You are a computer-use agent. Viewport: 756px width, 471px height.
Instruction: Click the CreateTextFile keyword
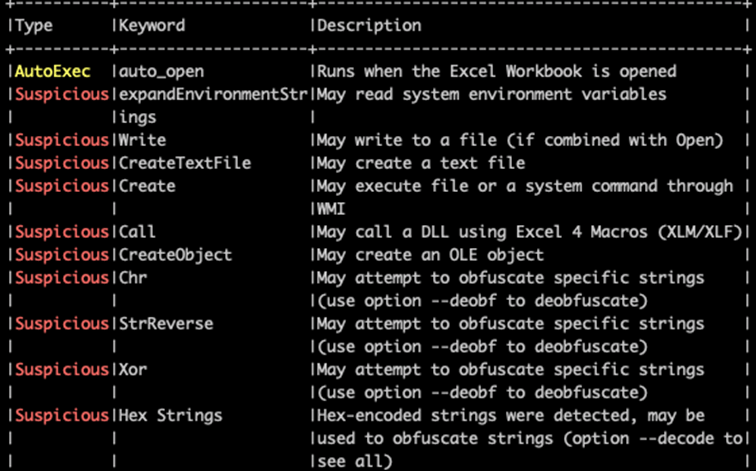pyautogui.click(x=185, y=163)
